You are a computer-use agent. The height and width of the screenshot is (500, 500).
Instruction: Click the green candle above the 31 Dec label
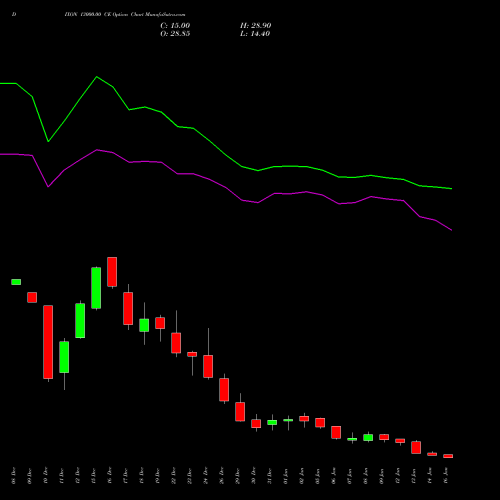[272, 422]
